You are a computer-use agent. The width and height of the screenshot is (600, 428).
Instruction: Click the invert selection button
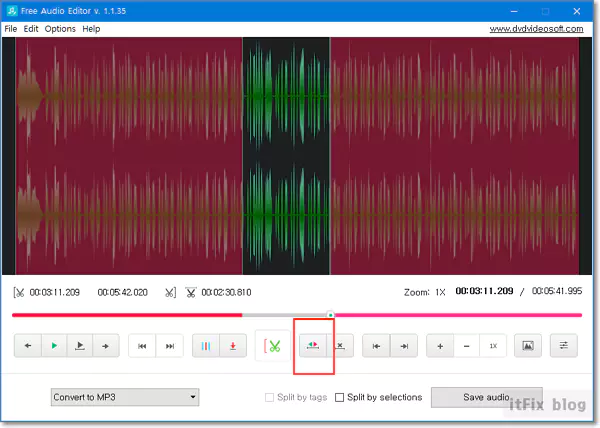pos(313,346)
